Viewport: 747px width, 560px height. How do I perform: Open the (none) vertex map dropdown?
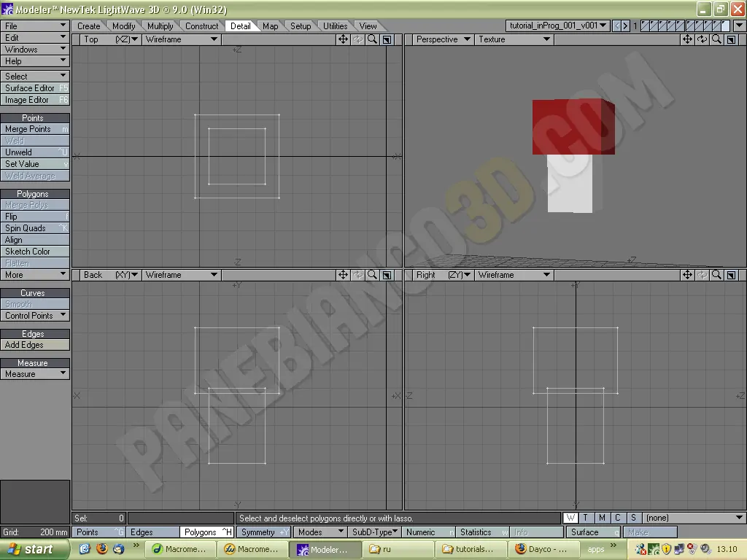pos(694,518)
